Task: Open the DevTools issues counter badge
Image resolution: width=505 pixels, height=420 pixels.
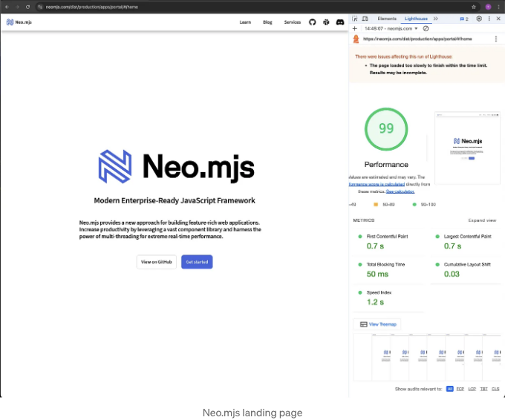Action: point(464,19)
